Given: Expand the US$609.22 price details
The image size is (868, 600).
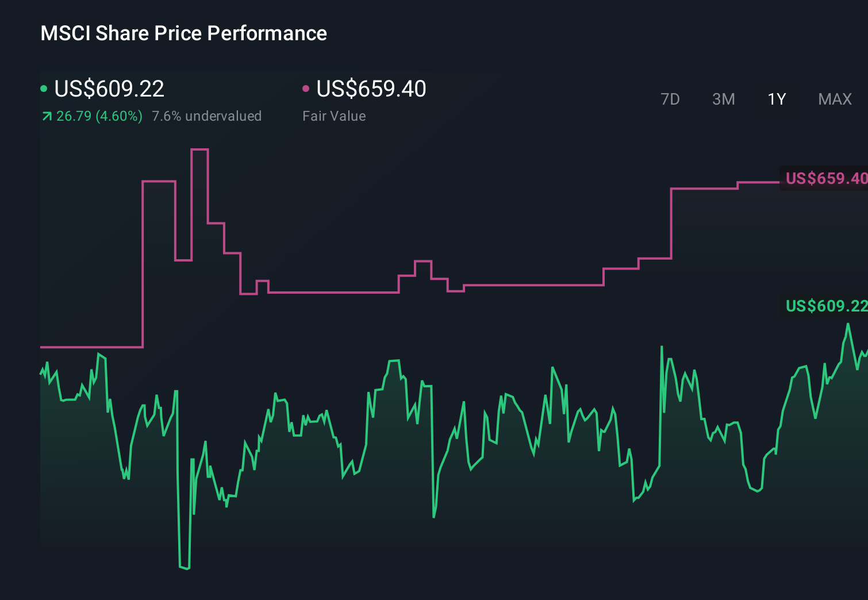Looking at the screenshot, I should (109, 89).
